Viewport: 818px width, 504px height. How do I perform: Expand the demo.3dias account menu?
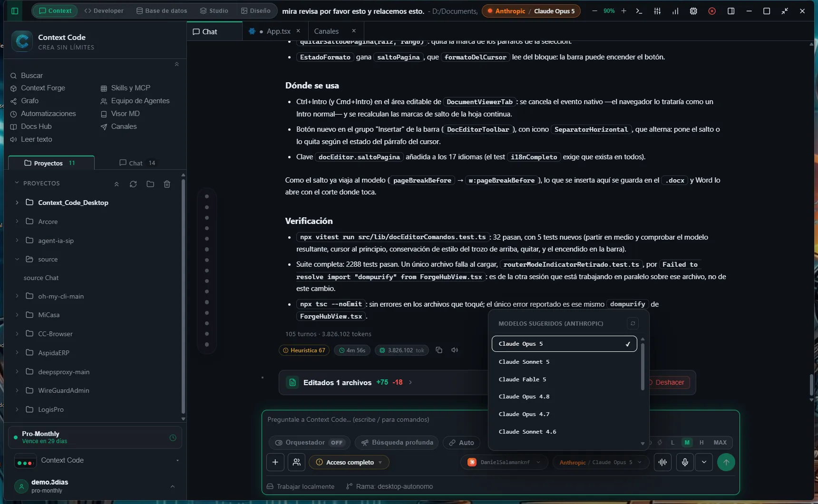[x=173, y=486]
